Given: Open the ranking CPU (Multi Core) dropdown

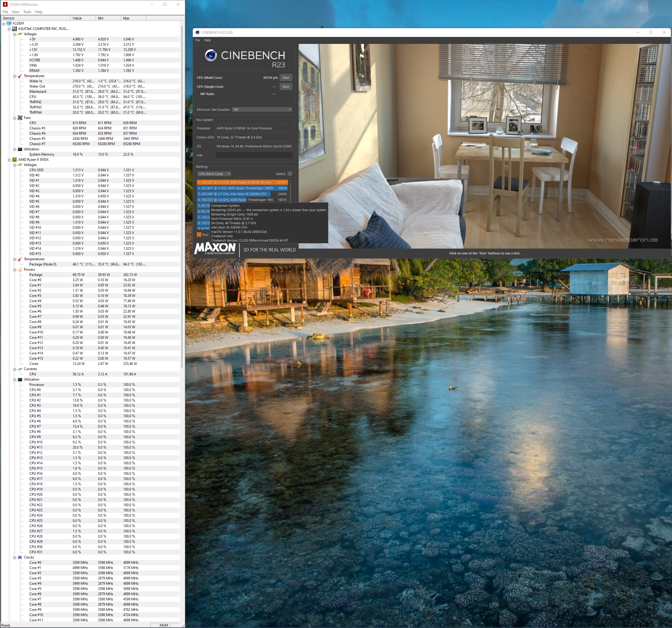Looking at the screenshot, I should point(214,174).
